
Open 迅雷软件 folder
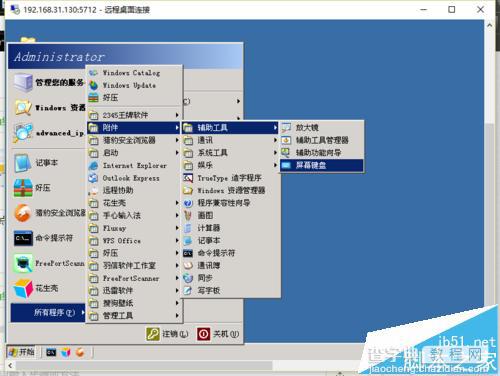[134, 291]
